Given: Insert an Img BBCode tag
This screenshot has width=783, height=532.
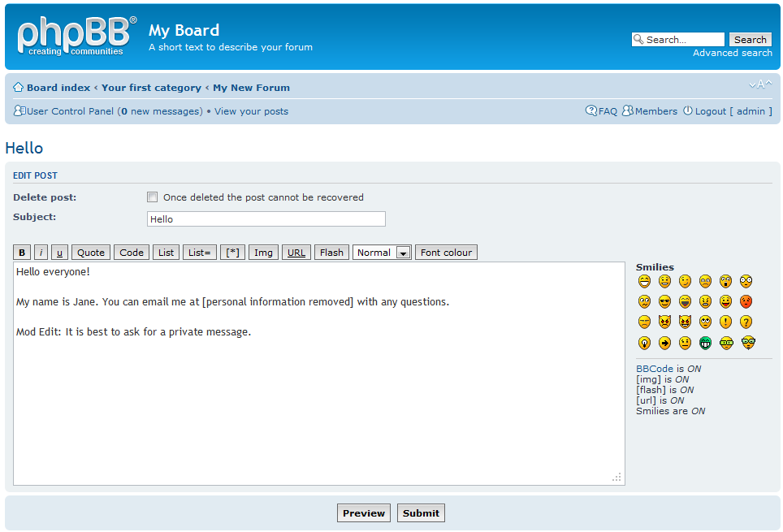Looking at the screenshot, I should click(x=264, y=253).
